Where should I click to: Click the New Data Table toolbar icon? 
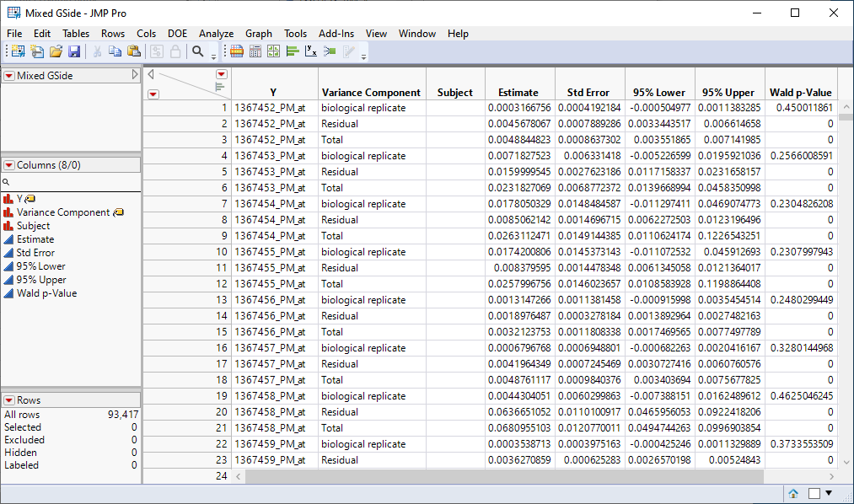click(17, 51)
